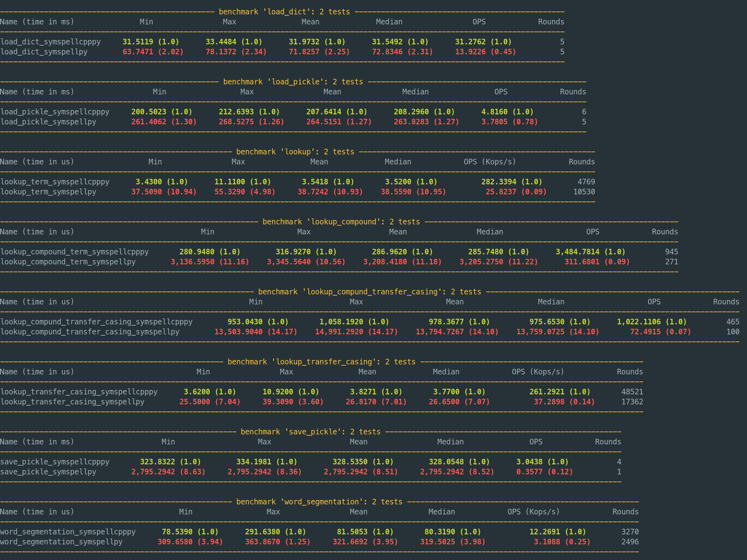Click Median value 13,759.0725 (14.10)
The height and width of the screenshot is (560, 747).
(558, 332)
